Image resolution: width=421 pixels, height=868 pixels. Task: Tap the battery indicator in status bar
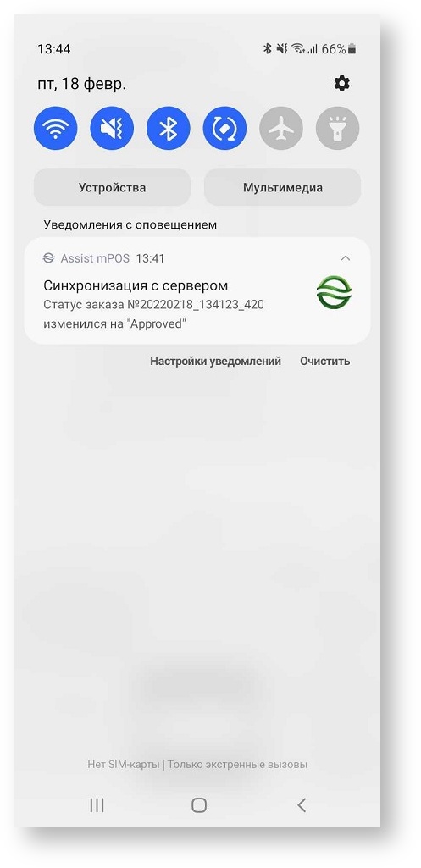click(x=352, y=49)
